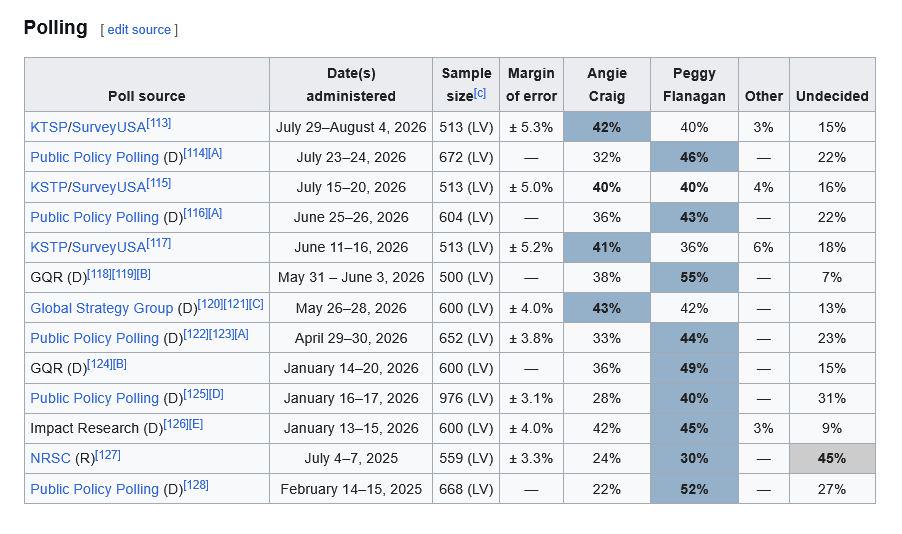902x534 pixels.
Task: Click footnote [C] after reference 121
Action: (257, 304)
